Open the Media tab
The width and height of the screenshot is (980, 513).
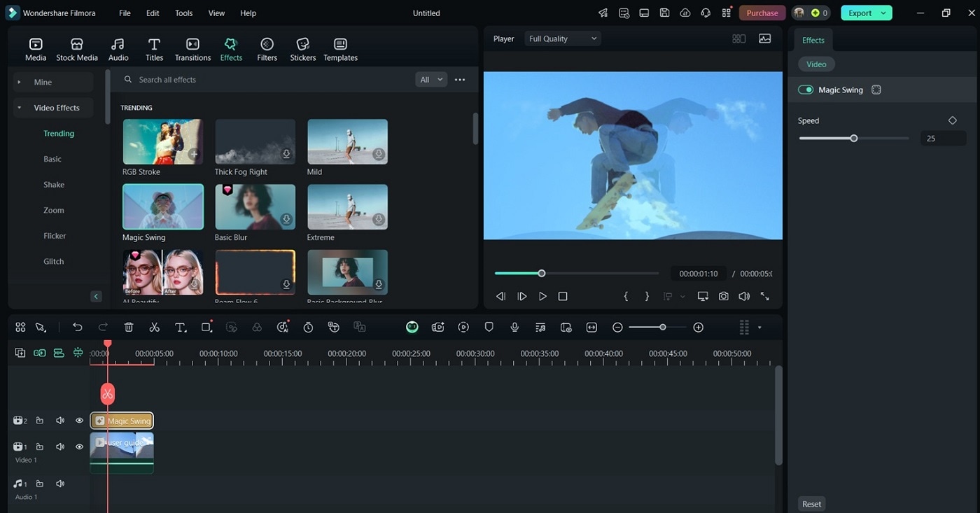(36, 50)
